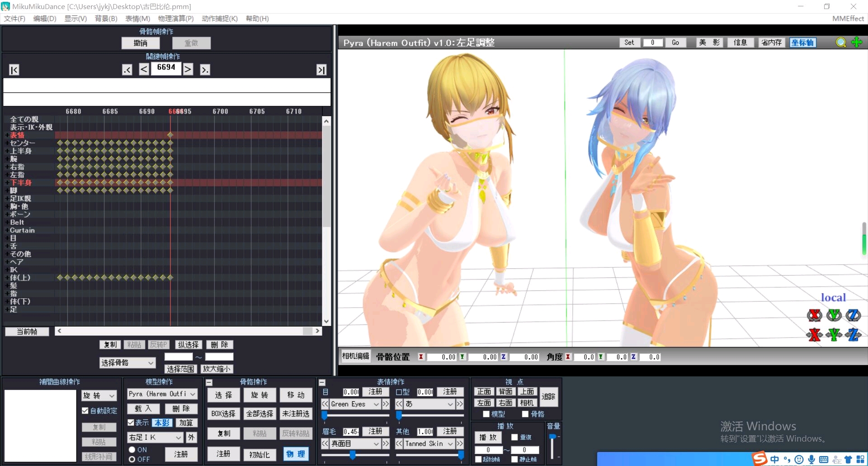The width and height of the screenshot is (868, 466).
Task: Click the 播放 play button
Action: click(x=488, y=437)
